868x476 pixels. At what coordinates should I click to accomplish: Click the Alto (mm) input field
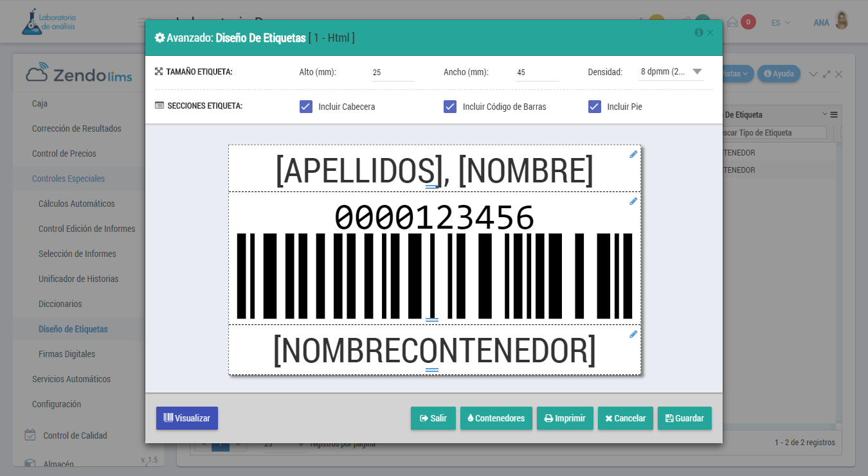[x=392, y=73]
